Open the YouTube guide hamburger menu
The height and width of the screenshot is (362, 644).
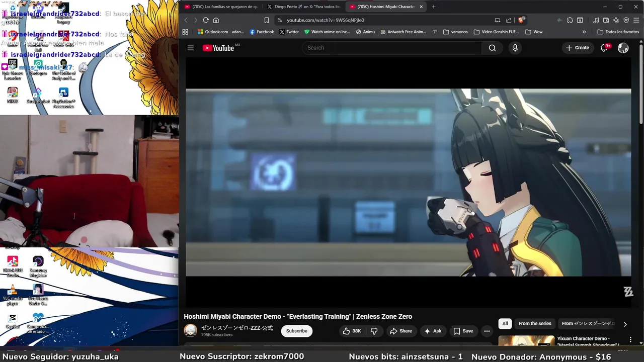pyautogui.click(x=190, y=48)
